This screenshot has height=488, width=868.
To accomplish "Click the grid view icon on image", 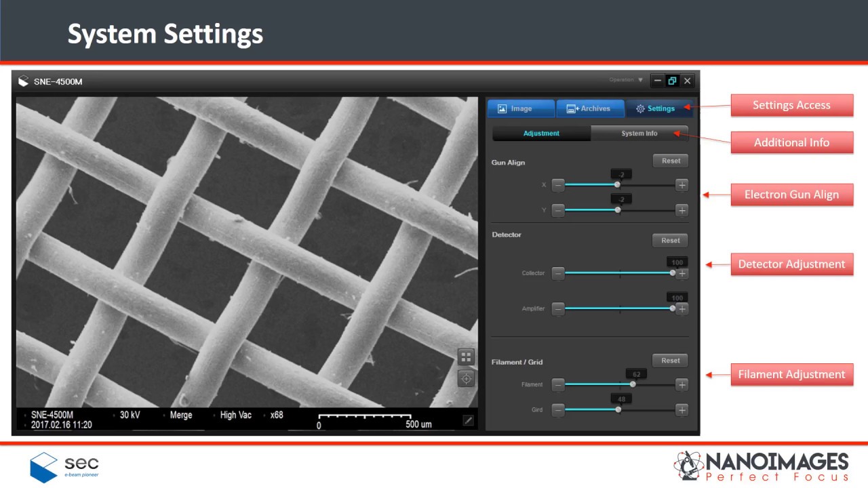I will pos(466,357).
